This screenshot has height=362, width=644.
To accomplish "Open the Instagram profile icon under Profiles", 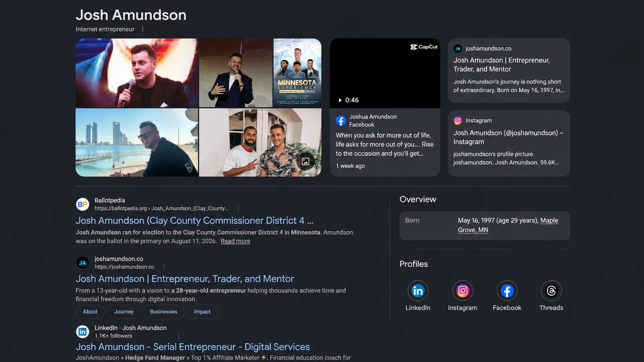I will click(462, 290).
